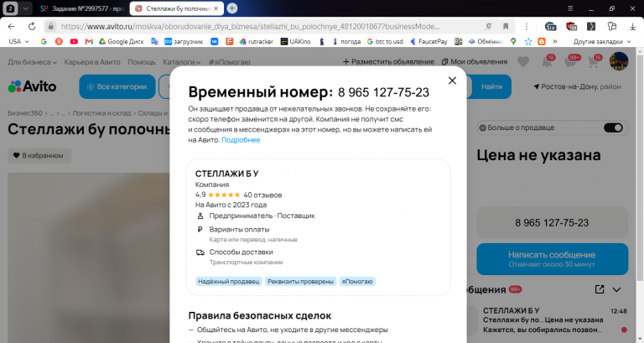Open the 'Бизнес360' breadcrumb
The width and height of the screenshot is (644, 343).
(x=25, y=113)
